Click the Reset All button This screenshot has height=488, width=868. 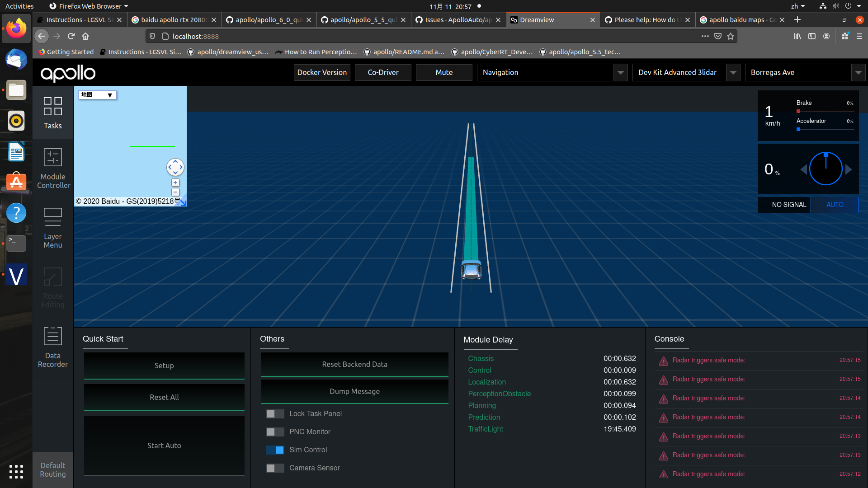(x=164, y=397)
